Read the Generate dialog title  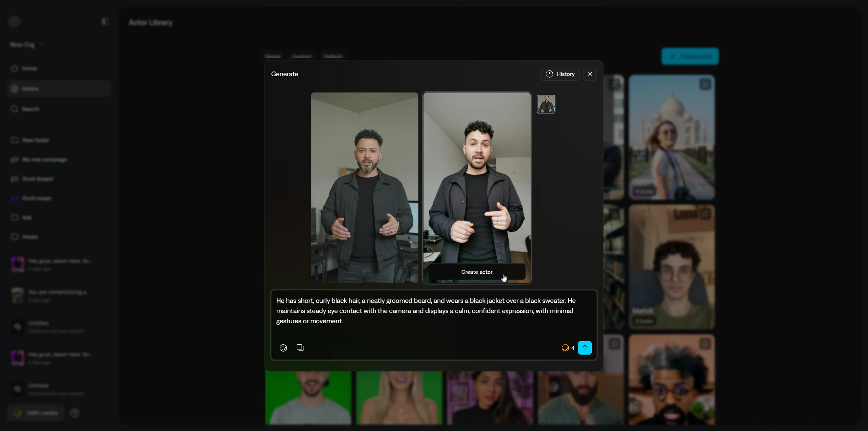tap(285, 74)
